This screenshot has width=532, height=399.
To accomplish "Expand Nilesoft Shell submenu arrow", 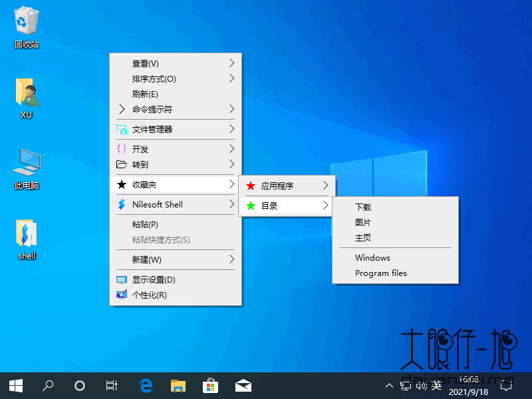I will (231, 204).
